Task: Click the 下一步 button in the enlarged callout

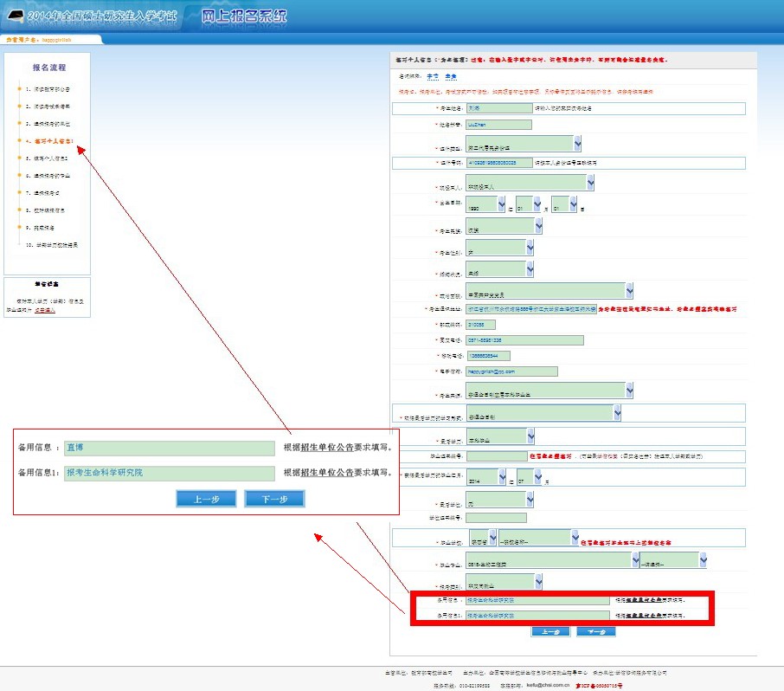Action: click(x=273, y=499)
